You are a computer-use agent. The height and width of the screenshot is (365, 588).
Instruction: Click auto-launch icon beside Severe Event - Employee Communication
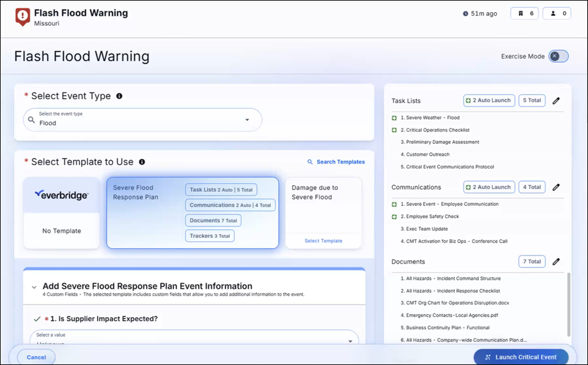394,205
